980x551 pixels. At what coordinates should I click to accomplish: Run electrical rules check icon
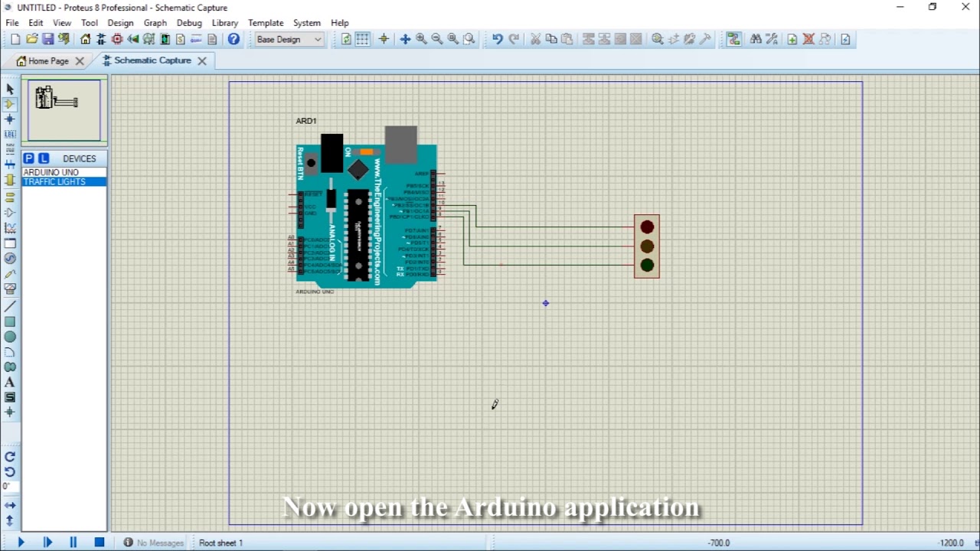[845, 39]
